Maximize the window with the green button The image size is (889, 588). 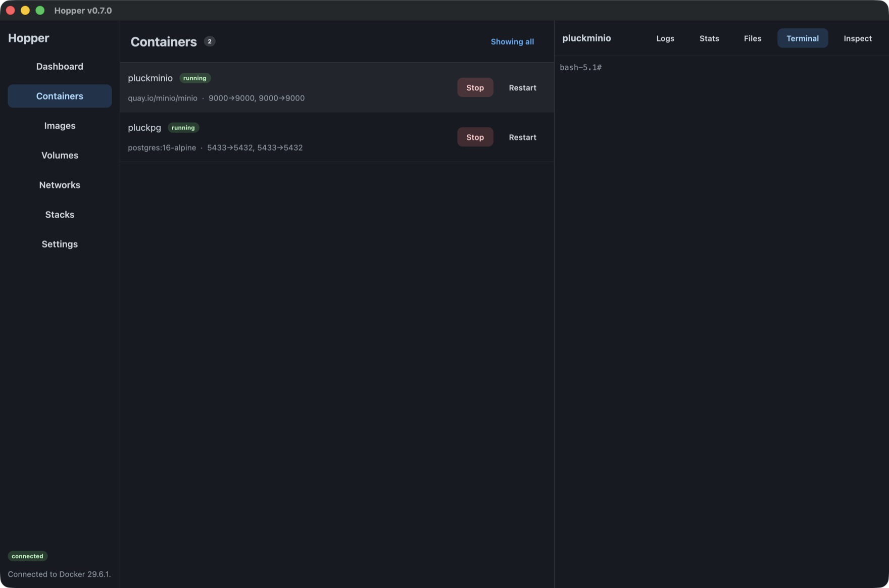click(x=40, y=10)
